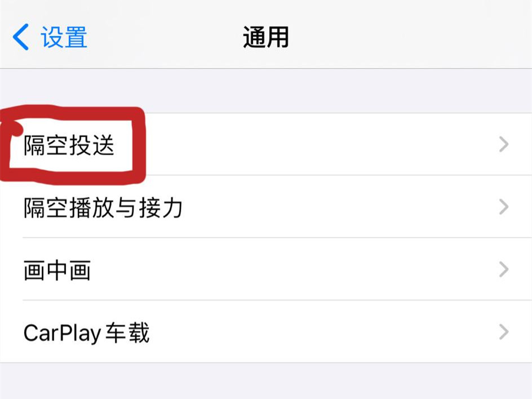Image resolution: width=532 pixels, height=399 pixels.
Task: Tap the 投送 characters inside the red box
Action: click(92, 145)
